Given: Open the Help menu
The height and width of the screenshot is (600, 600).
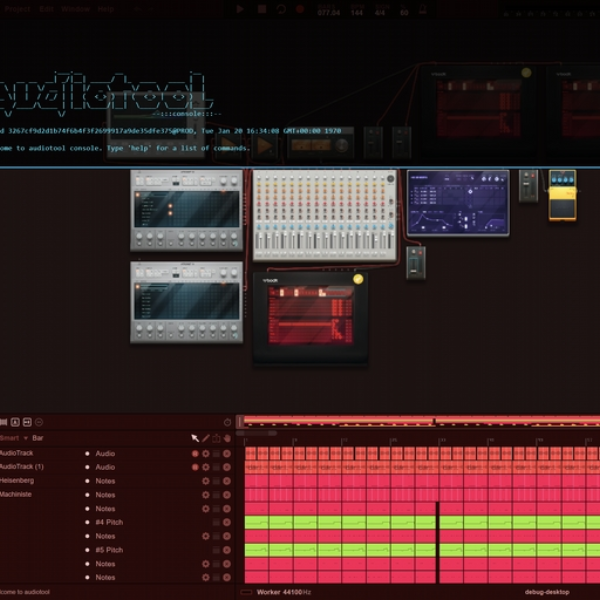Looking at the screenshot, I should tap(106, 9).
